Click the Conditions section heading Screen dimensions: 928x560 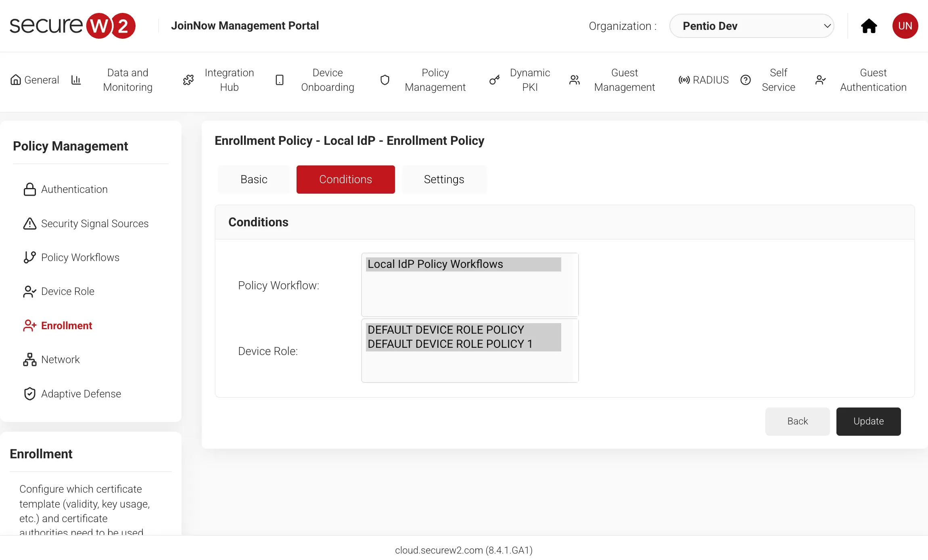(258, 222)
